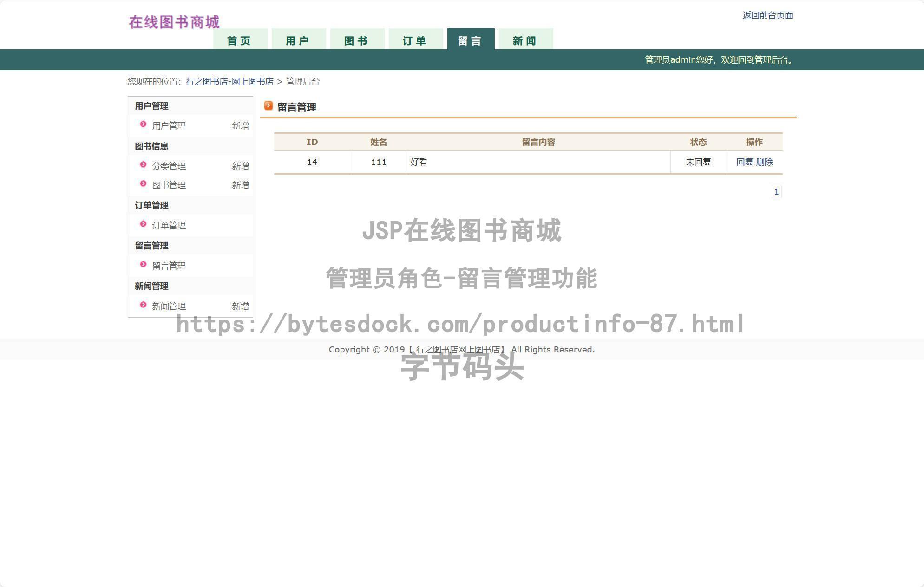
Task: Open the 新闻 tab
Action: coord(526,39)
